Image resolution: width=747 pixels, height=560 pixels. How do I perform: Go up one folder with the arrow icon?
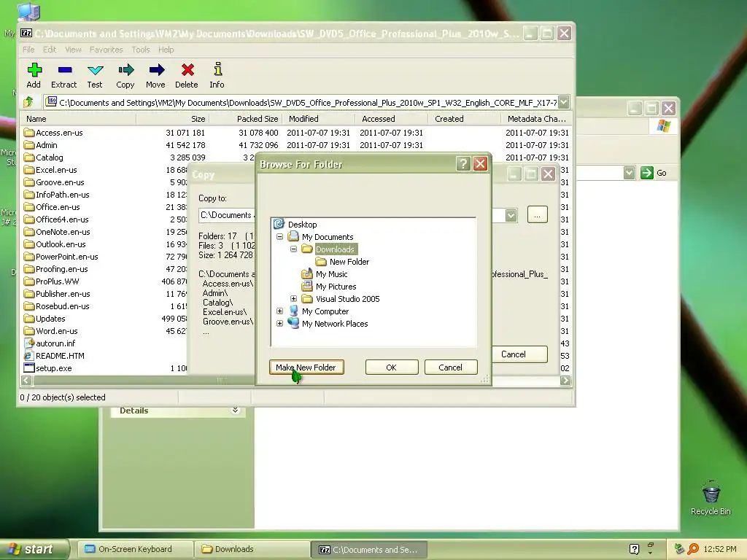[x=28, y=101]
